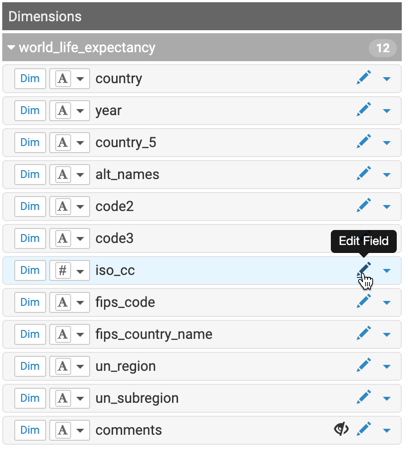This screenshot has height=452, width=408.
Task: Click the pencil icon on comments row
Action: point(364,430)
